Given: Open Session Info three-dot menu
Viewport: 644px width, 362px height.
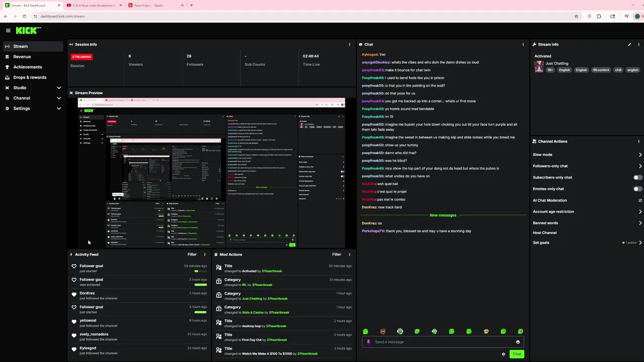Looking at the screenshot, I should pyautogui.click(x=350, y=44).
